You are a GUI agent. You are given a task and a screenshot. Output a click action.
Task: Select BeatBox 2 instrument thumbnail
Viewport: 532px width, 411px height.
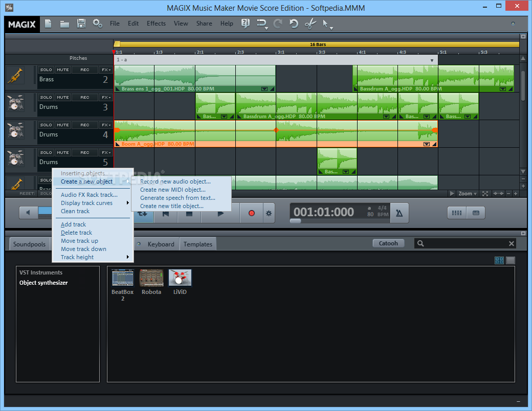click(x=122, y=278)
